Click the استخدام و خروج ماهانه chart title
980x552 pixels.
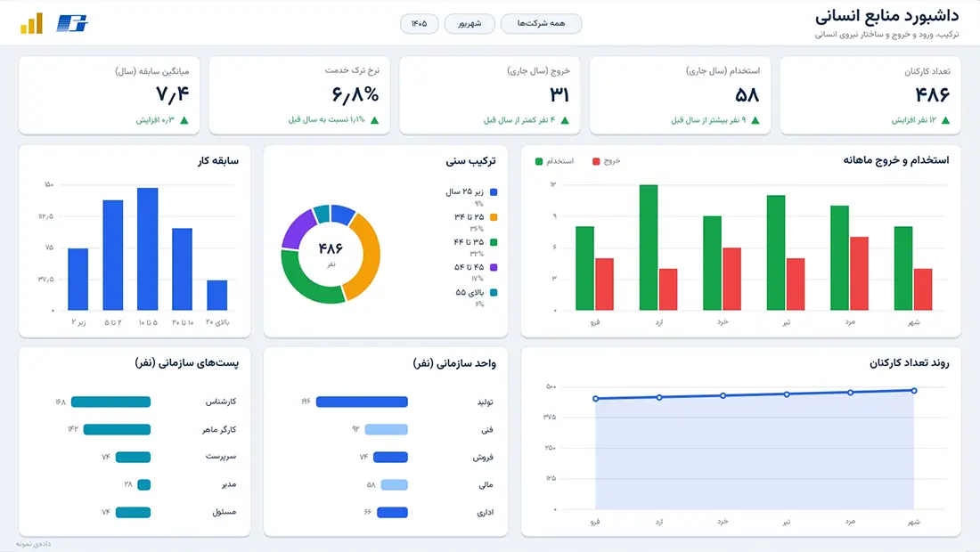click(896, 160)
